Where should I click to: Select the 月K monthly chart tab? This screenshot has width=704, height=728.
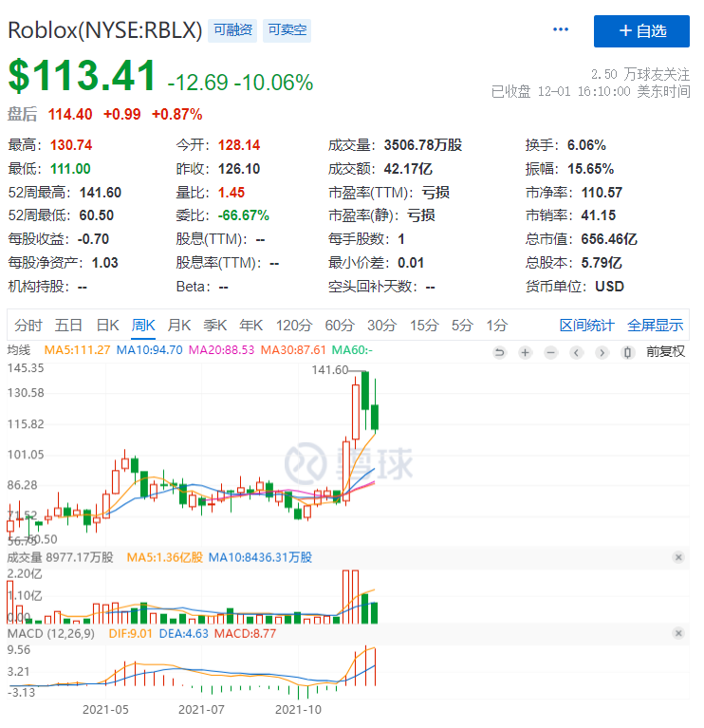click(179, 326)
